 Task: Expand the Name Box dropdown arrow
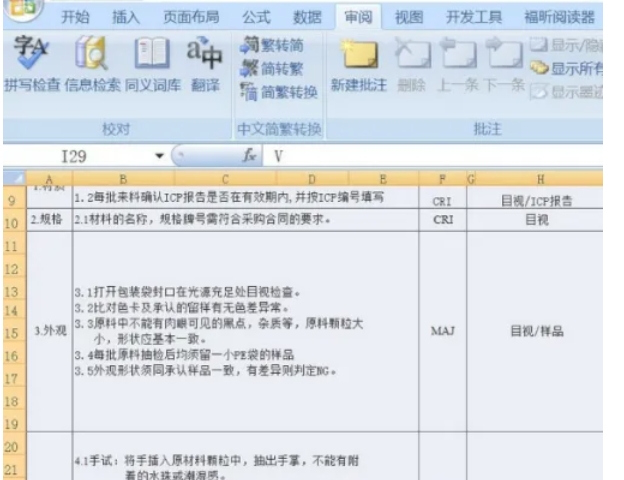click(x=160, y=156)
